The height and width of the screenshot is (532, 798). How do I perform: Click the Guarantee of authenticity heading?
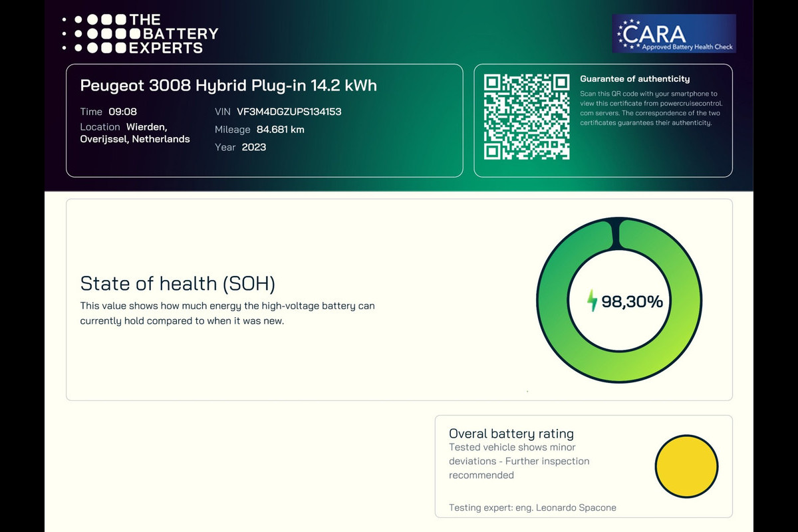click(635, 78)
